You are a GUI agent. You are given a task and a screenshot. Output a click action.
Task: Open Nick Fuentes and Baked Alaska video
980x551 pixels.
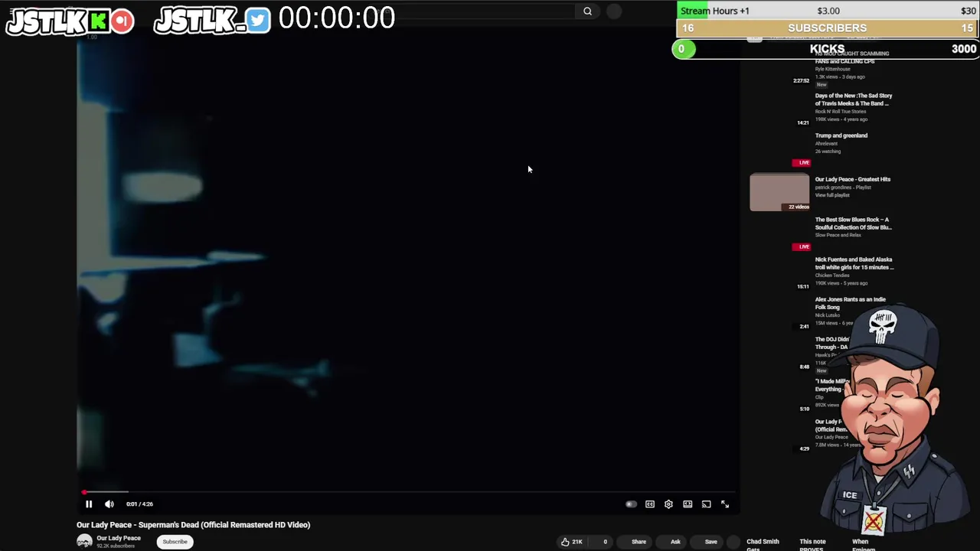[x=854, y=263]
